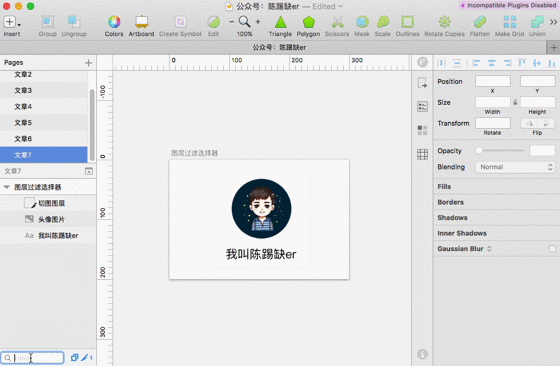
Task: Choose the Polygon shape tool
Action: (308, 26)
